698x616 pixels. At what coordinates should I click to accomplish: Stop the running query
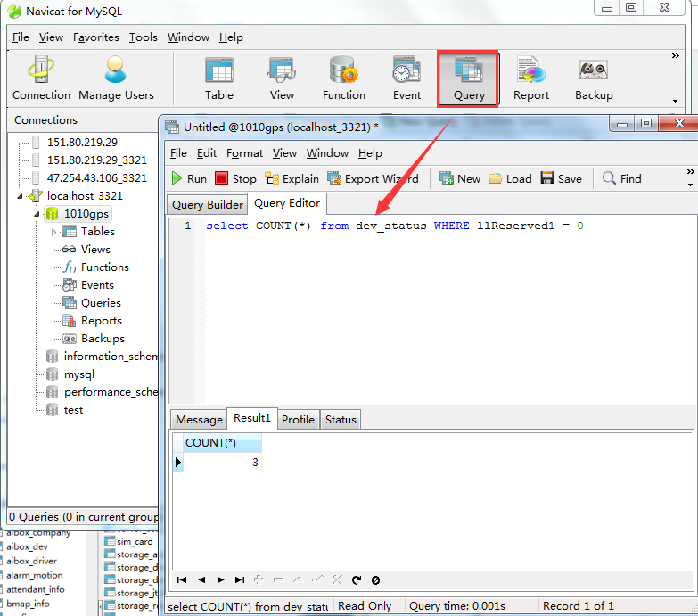coord(235,178)
